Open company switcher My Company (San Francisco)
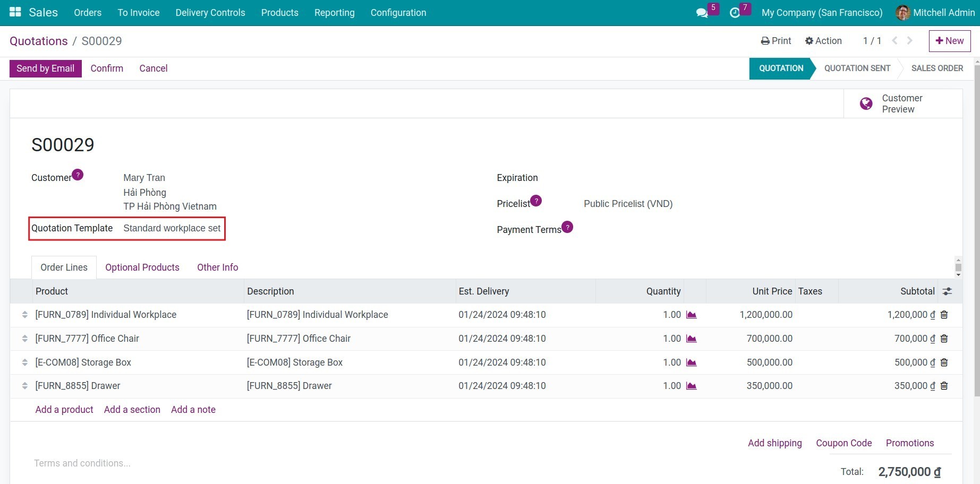This screenshot has height=484, width=980. (822, 13)
